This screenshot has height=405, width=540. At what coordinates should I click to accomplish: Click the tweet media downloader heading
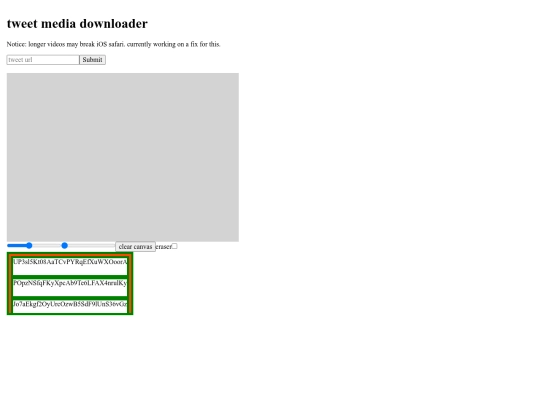click(x=77, y=24)
